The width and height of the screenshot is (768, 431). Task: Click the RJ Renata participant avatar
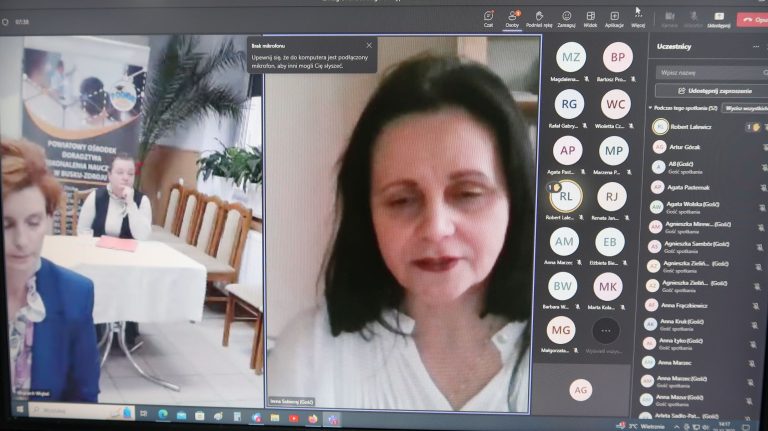[x=611, y=196]
